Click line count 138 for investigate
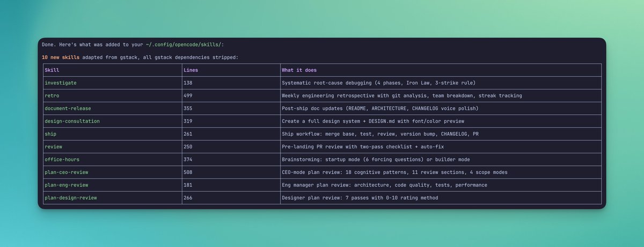Screen dimensions: 644x247 (x=187, y=83)
